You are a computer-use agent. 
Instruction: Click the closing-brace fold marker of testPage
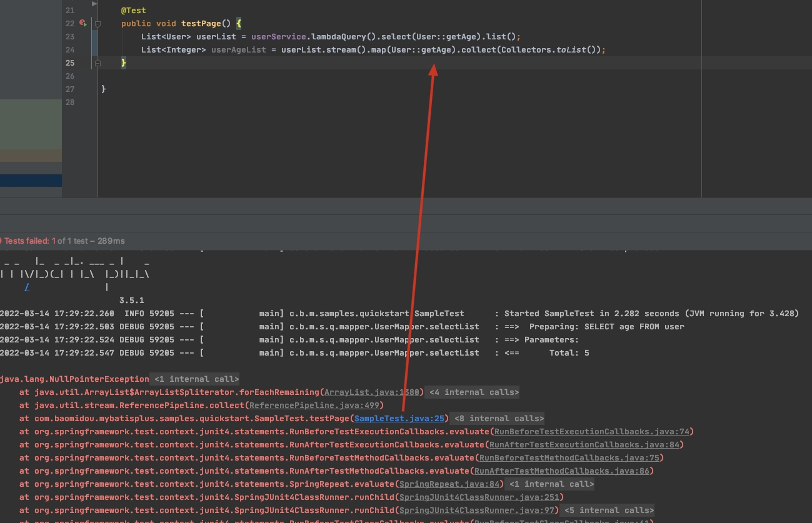(98, 63)
